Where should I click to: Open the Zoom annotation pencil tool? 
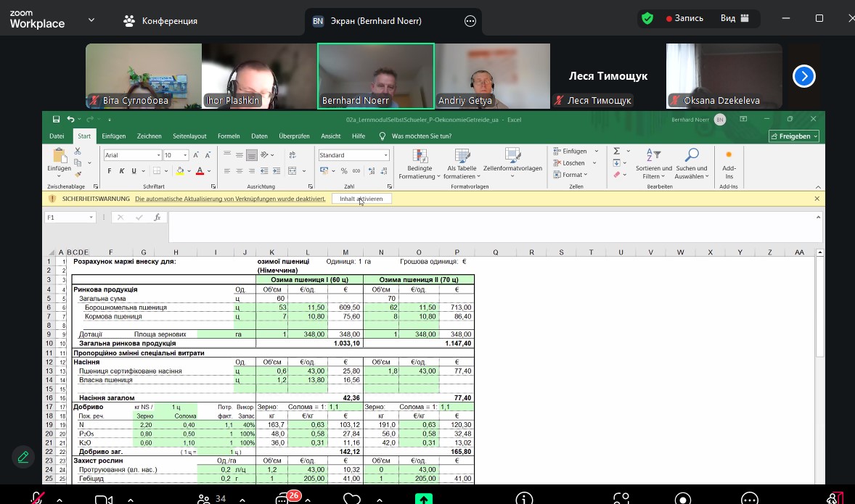point(23,457)
